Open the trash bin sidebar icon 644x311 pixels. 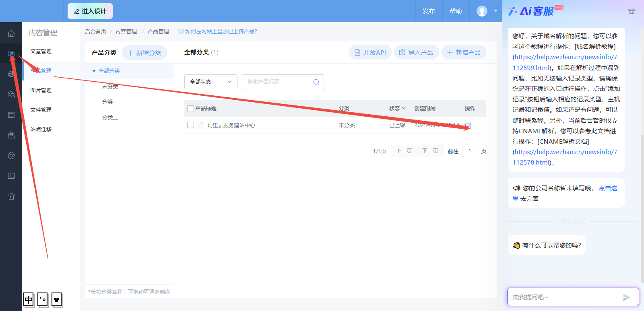11,196
